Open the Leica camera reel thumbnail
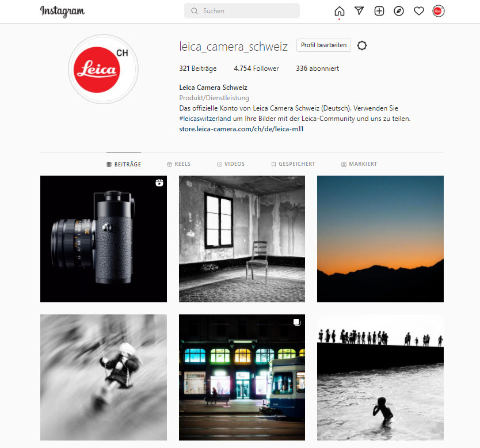This screenshot has height=448, width=480. click(104, 239)
